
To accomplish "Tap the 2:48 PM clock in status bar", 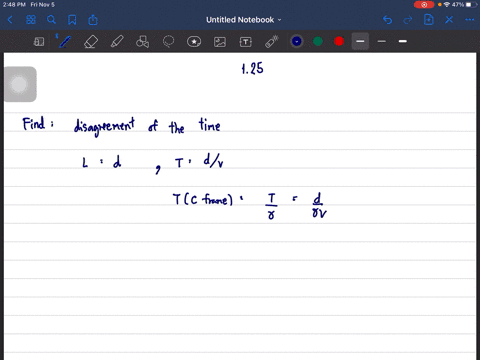I will pyautogui.click(x=14, y=5).
